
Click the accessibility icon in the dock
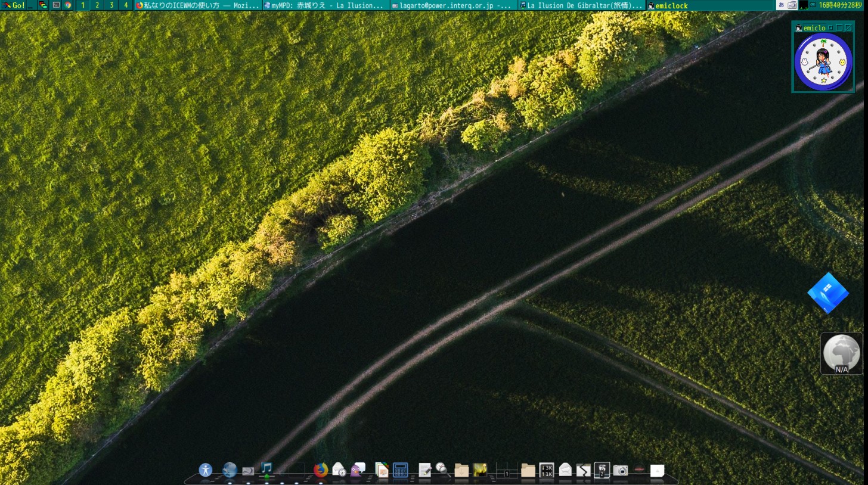(206, 470)
